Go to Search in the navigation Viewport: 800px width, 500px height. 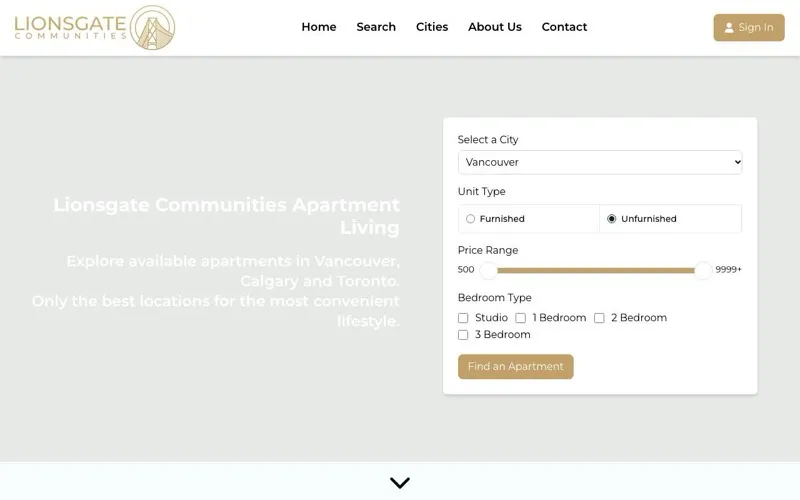pos(376,27)
